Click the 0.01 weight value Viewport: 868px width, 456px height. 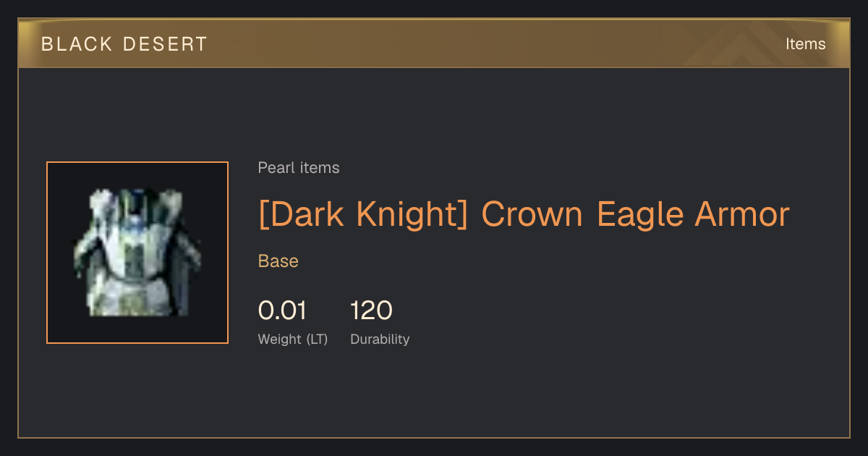[282, 311]
